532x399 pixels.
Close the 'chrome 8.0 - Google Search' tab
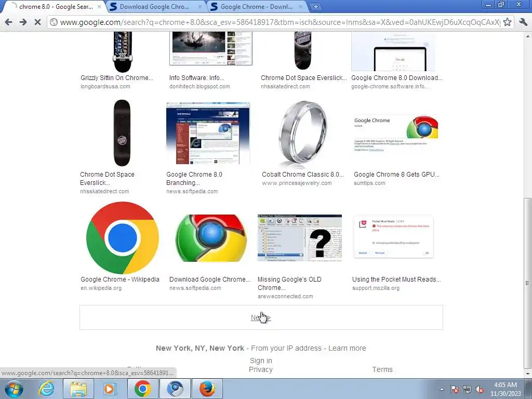[x=99, y=7]
